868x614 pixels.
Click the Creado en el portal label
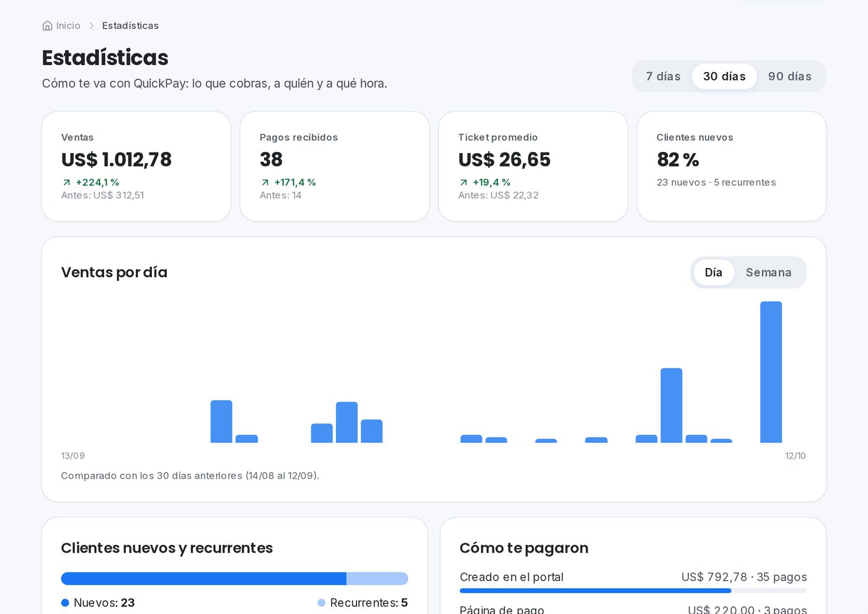click(511, 577)
